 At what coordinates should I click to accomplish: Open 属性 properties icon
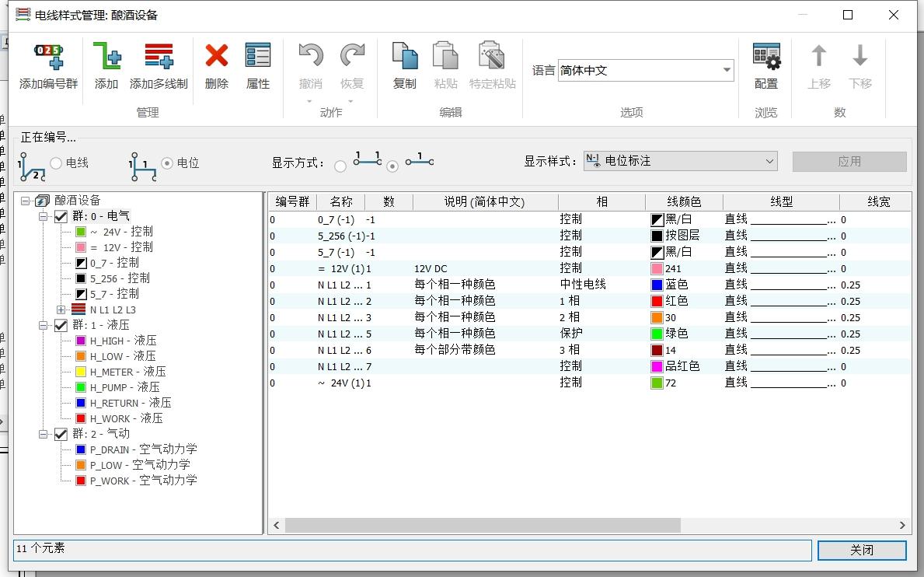click(258, 57)
